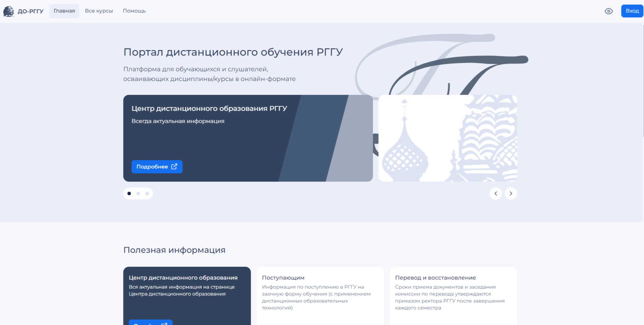Open the Помощь menu item
Viewport: 644px width, 325px height.
134,11
